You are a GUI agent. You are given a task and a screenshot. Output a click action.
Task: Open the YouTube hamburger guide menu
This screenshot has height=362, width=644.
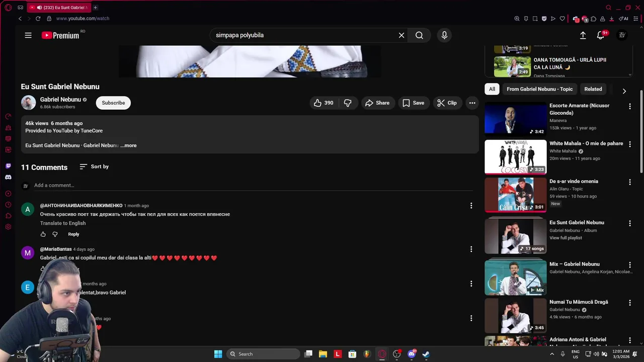pos(28,35)
